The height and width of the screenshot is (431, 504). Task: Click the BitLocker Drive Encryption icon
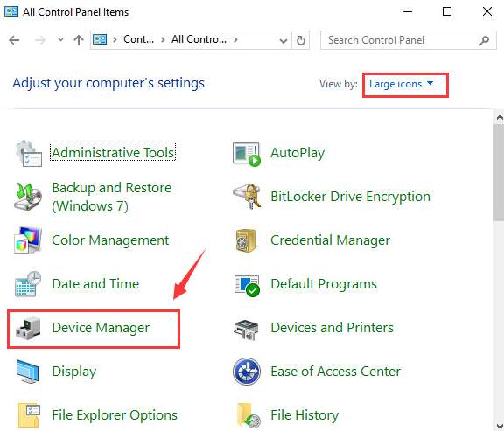(x=247, y=196)
